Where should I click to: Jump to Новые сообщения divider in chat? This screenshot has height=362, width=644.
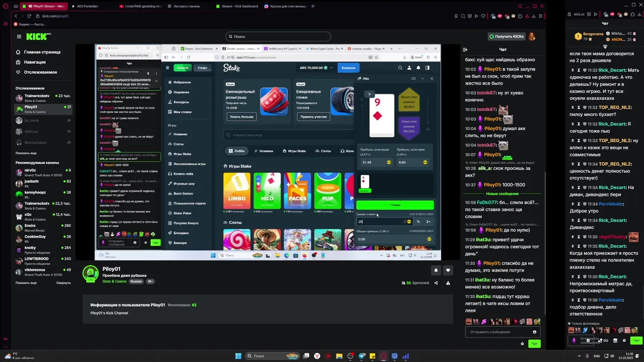click(x=502, y=194)
